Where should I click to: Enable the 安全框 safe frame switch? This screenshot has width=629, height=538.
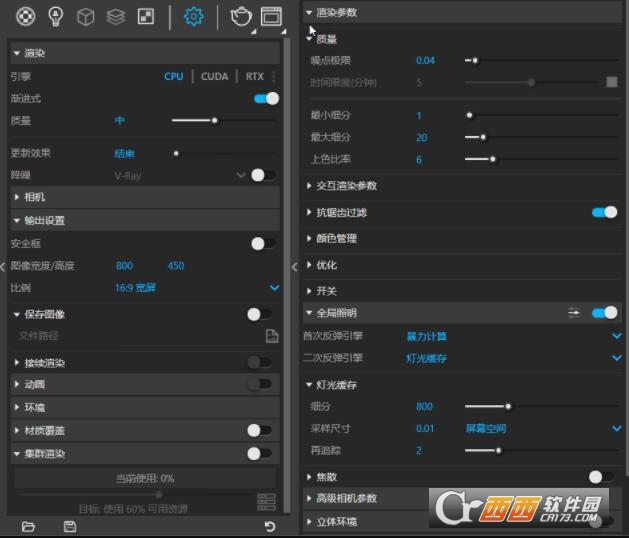coord(264,244)
